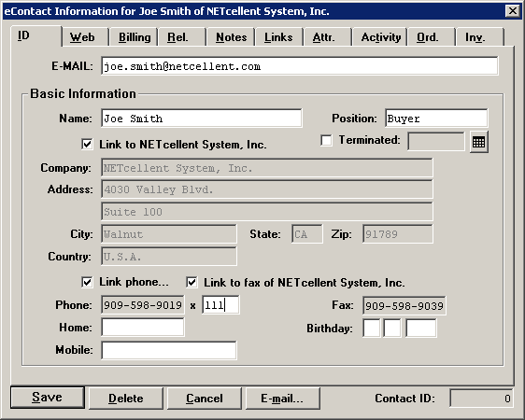This screenshot has width=525, height=420.
Task: Focus the Name field with Joe Smith
Action: point(201,119)
